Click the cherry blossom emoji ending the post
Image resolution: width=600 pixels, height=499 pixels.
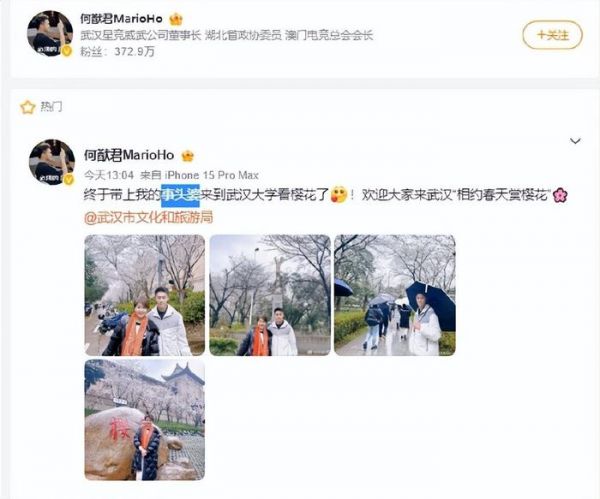(560, 196)
